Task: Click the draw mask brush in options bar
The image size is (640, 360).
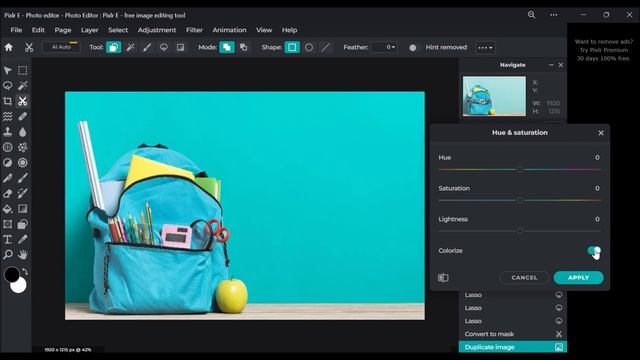Action: (x=147, y=47)
